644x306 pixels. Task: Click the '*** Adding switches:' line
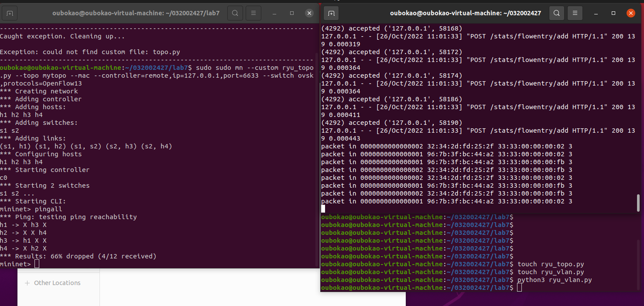tap(39, 123)
